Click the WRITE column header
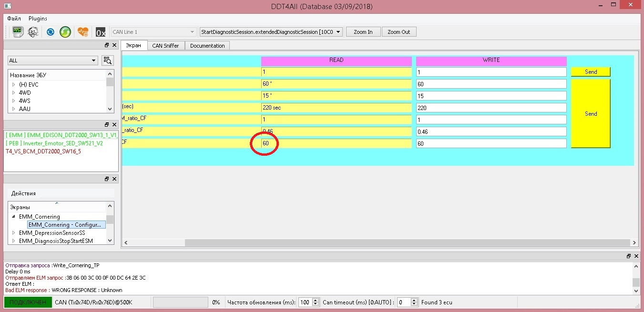Screen dimensions: 644x312 pos(491,61)
